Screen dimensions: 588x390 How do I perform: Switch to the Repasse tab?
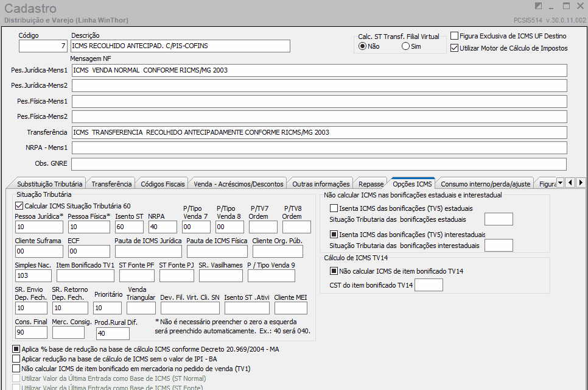click(x=371, y=184)
